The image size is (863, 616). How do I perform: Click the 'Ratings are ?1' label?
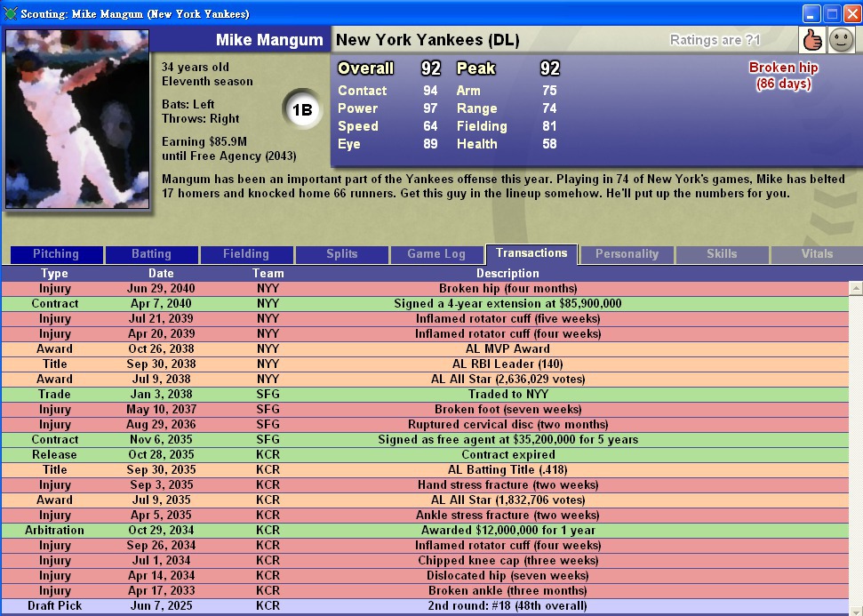tap(715, 40)
